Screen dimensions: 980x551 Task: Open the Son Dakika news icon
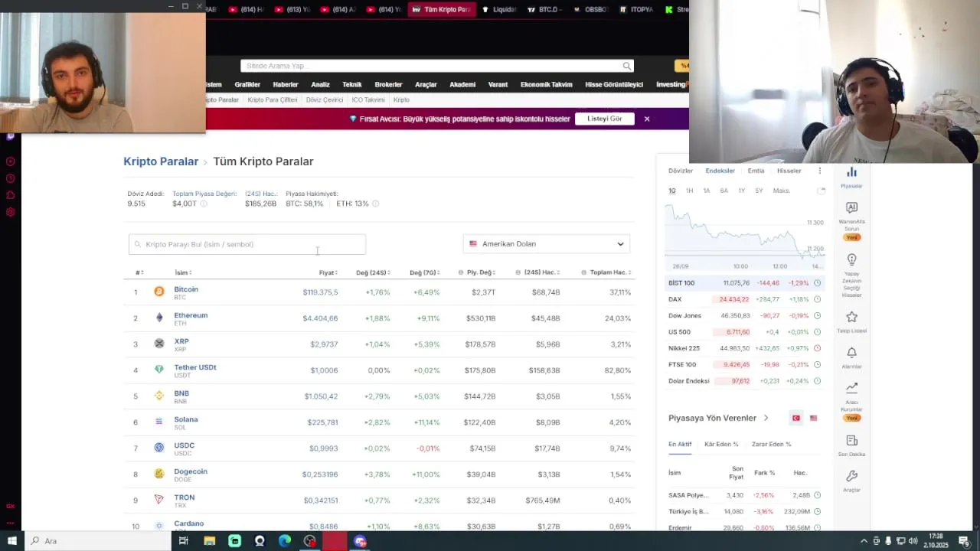click(x=851, y=441)
